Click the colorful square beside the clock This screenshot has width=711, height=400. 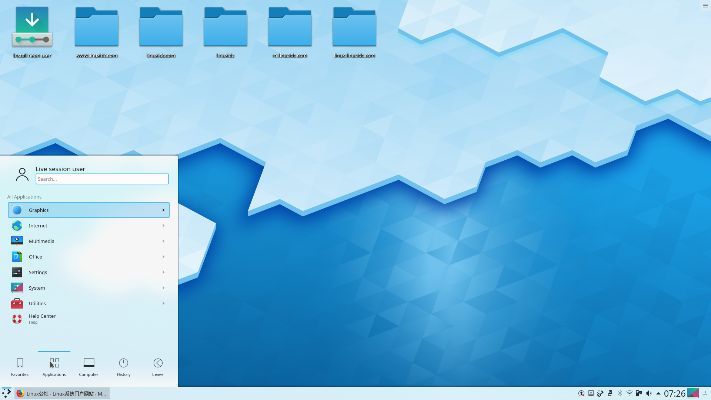[693, 393]
